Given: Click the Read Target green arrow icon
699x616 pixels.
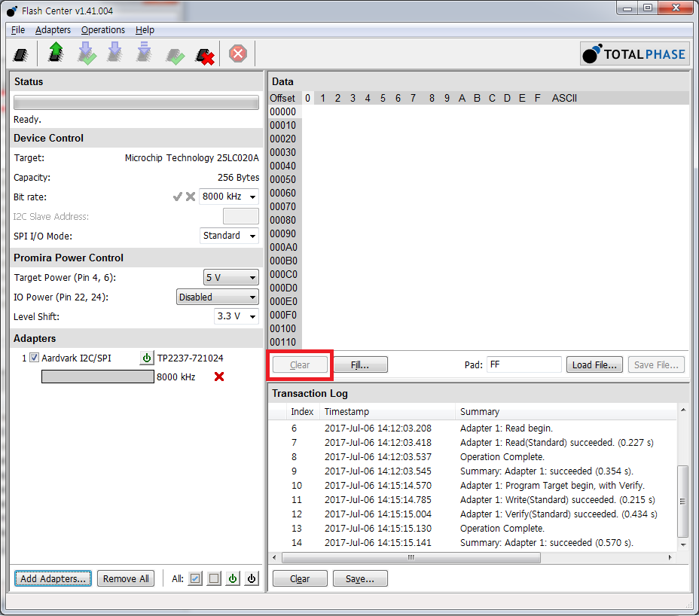Looking at the screenshot, I should point(56,52).
